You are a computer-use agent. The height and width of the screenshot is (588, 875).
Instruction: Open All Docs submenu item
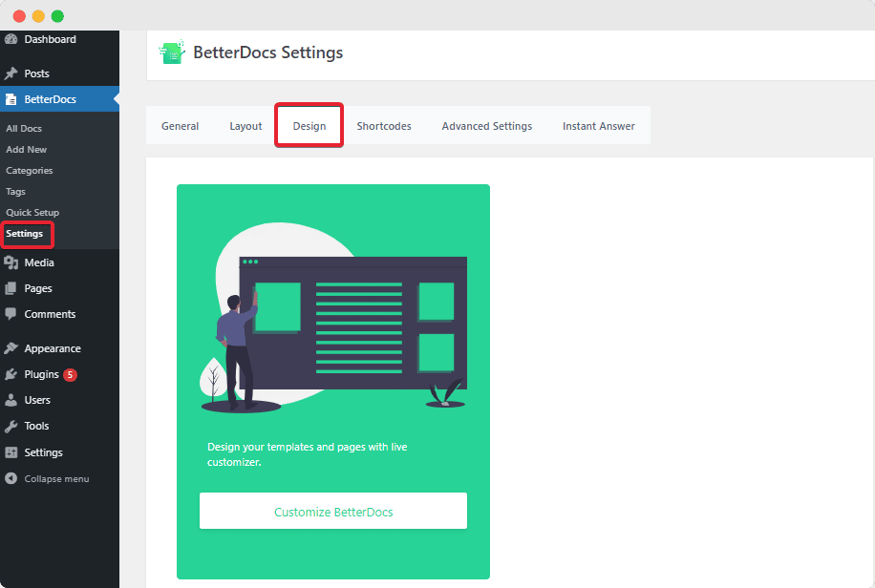click(x=24, y=128)
